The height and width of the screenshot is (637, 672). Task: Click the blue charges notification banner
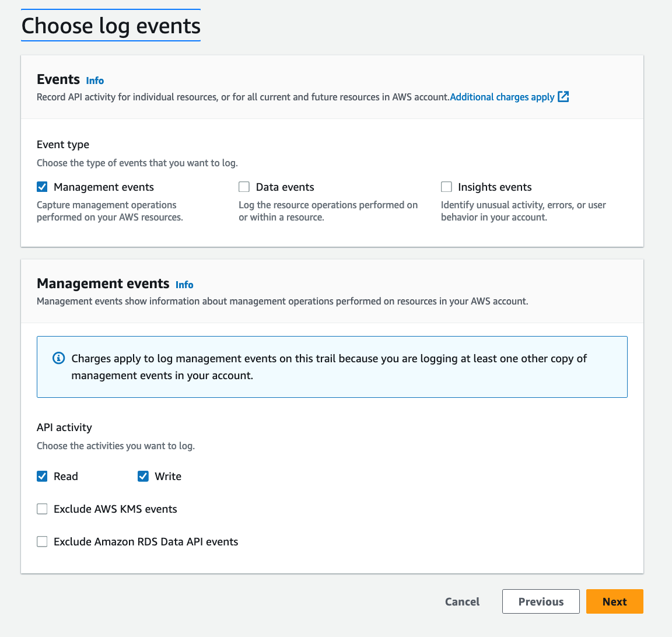click(332, 366)
